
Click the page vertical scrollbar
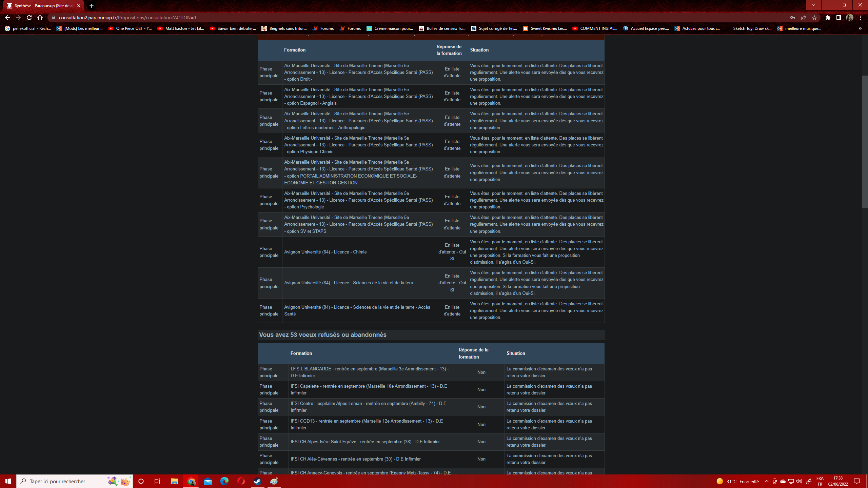point(865,142)
